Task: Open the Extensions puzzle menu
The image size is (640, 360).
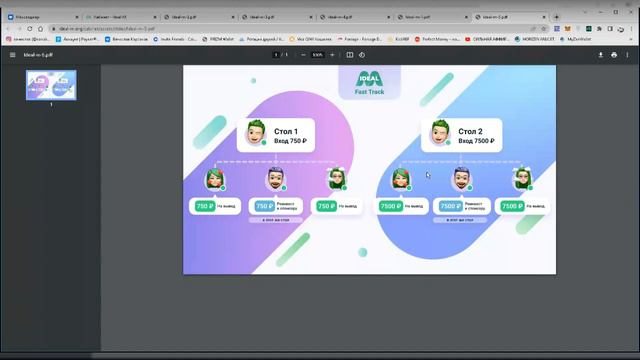Action: point(599,29)
